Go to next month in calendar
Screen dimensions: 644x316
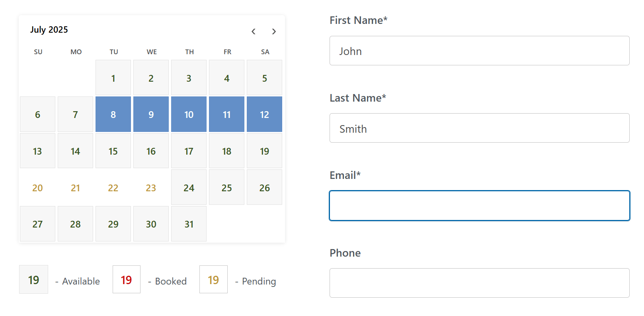pos(274,31)
